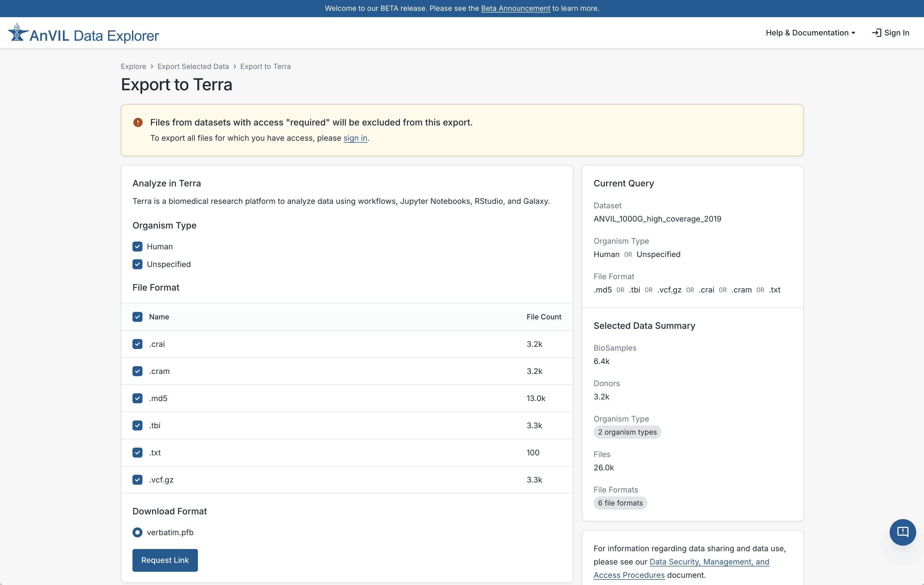Image resolution: width=924 pixels, height=585 pixels.
Task: Open Export Selected Data breadcrumb link
Action: click(x=193, y=66)
